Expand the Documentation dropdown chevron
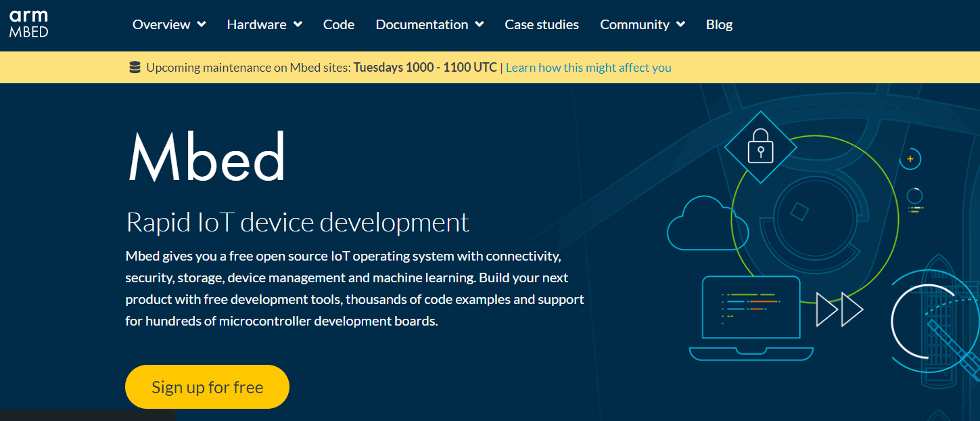The height and width of the screenshot is (421, 980). click(x=480, y=24)
